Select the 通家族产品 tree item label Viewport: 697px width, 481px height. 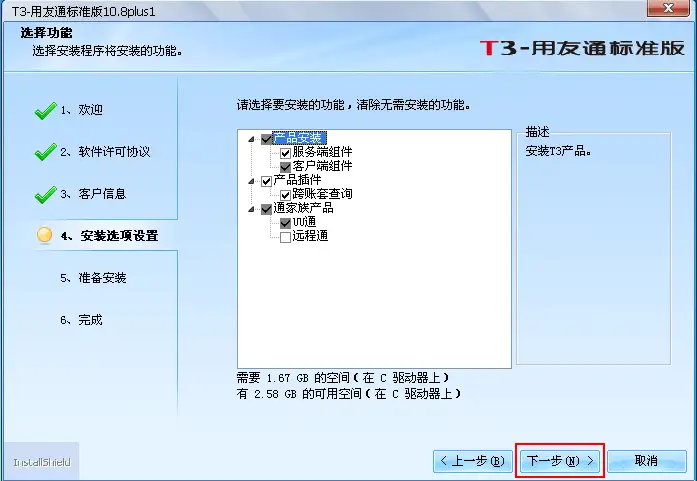303,208
